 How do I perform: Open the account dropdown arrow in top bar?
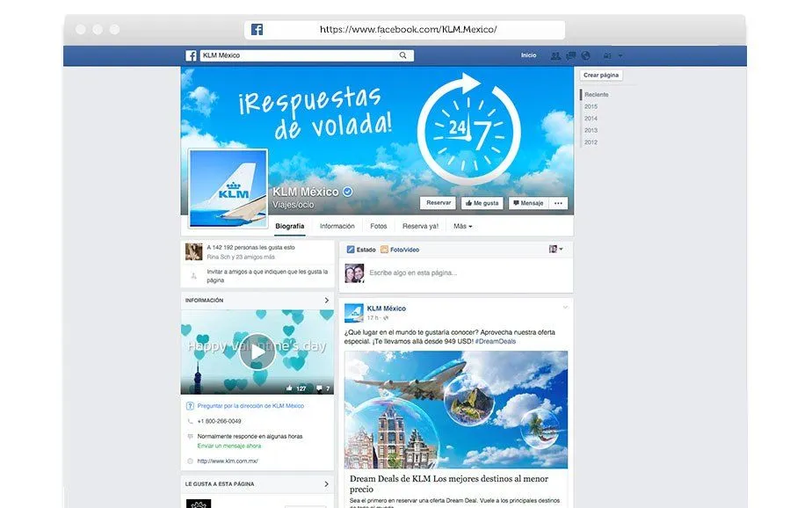pyautogui.click(x=620, y=56)
